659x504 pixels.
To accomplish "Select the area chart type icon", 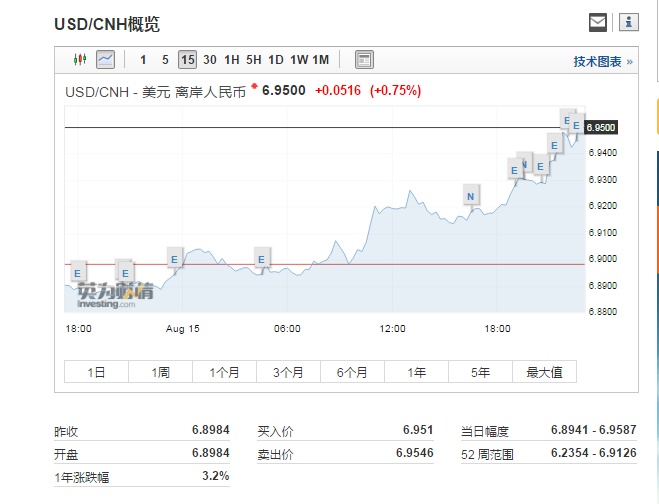I will (105, 60).
